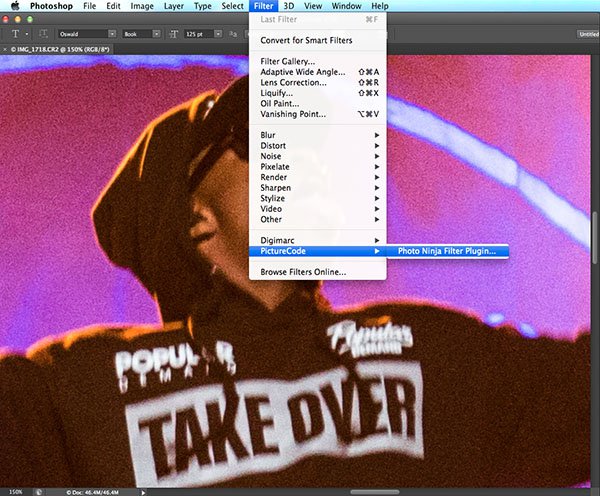Click the vertical scrollbar thumb
600x496 pixels.
[x=595, y=237]
